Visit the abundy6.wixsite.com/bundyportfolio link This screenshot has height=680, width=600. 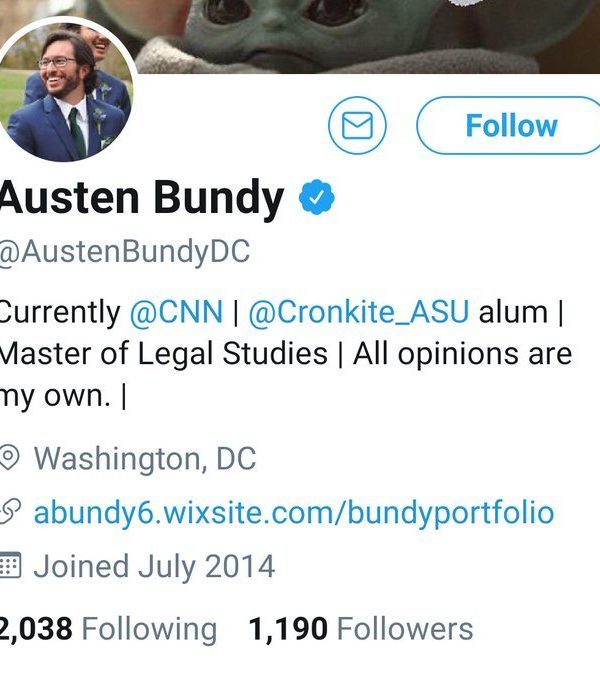293,513
